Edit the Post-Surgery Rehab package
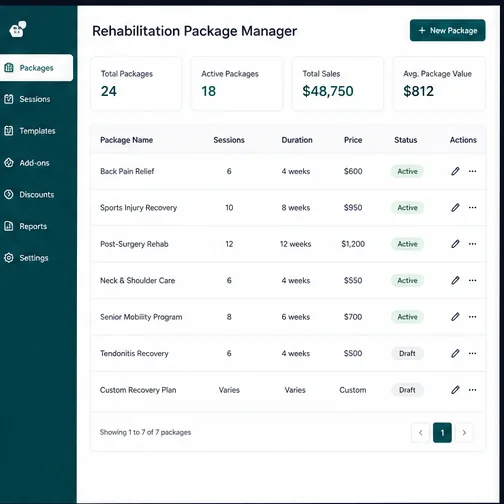This screenshot has width=504, height=504. (455, 244)
